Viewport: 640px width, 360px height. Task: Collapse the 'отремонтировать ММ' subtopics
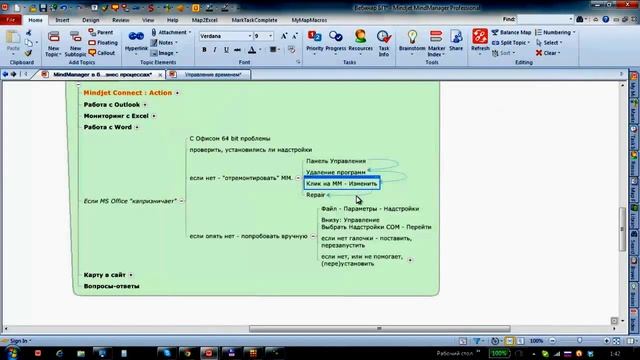298,178
